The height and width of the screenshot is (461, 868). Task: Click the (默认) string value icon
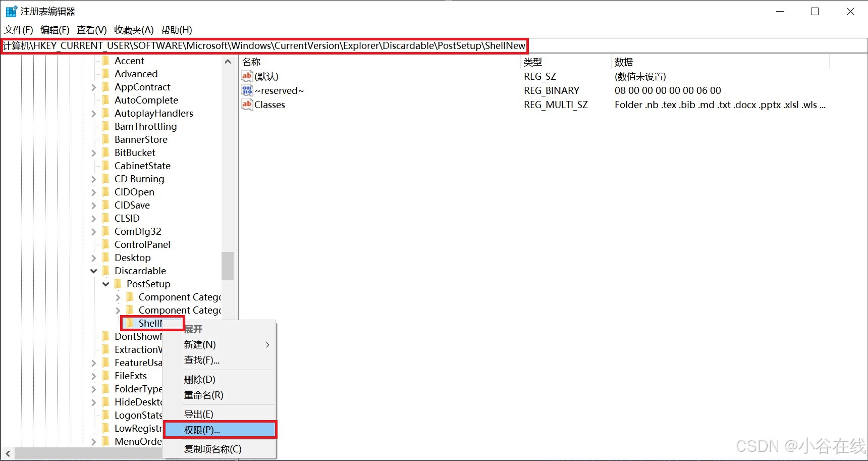tap(247, 76)
